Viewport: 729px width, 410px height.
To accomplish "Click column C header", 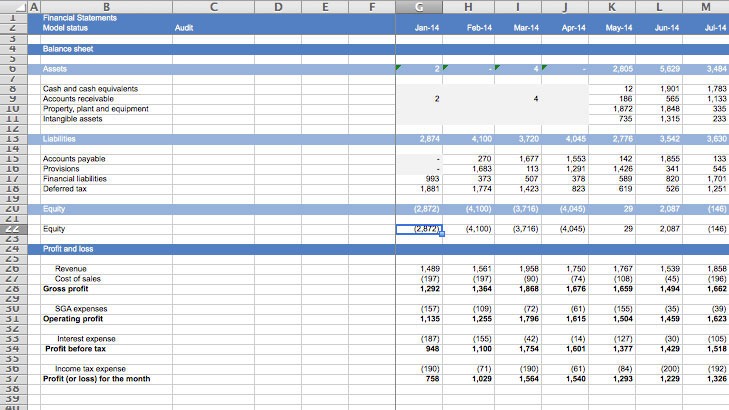I will point(213,8).
